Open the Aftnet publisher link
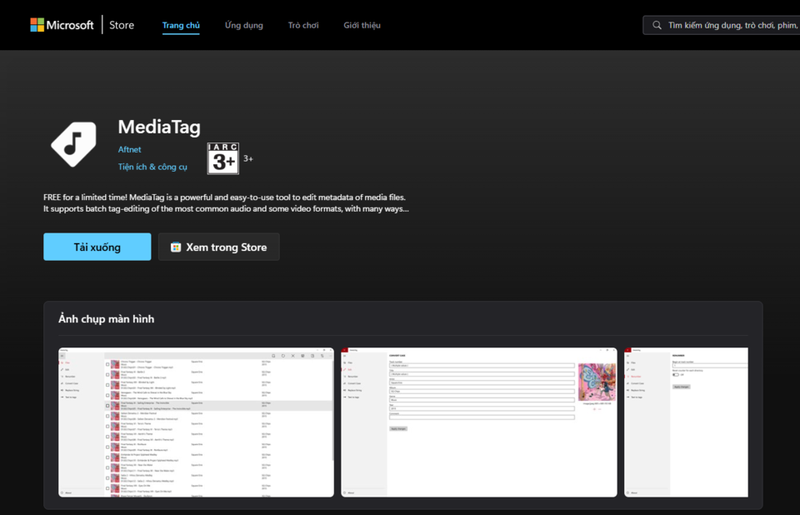800x515 pixels. coord(129,150)
